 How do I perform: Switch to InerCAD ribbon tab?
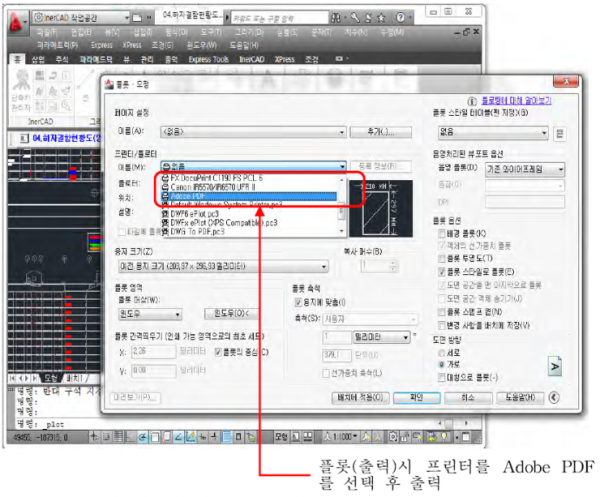(x=252, y=59)
